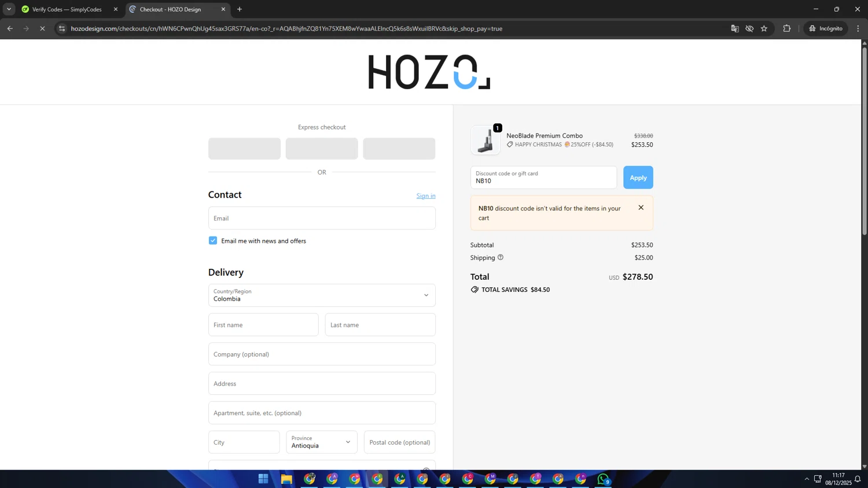868x488 pixels.
Task: Click the HOZO logo
Action: pos(429,72)
